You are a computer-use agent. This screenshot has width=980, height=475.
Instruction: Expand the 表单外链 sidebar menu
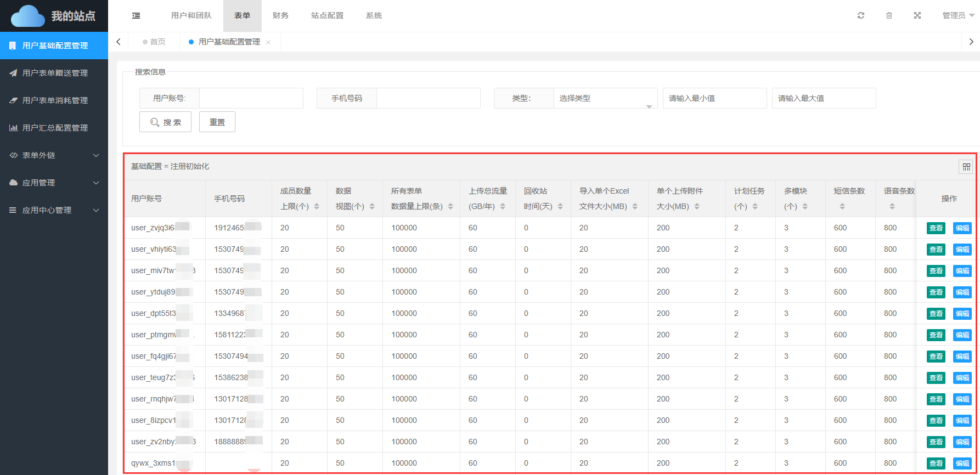click(54, 155)
